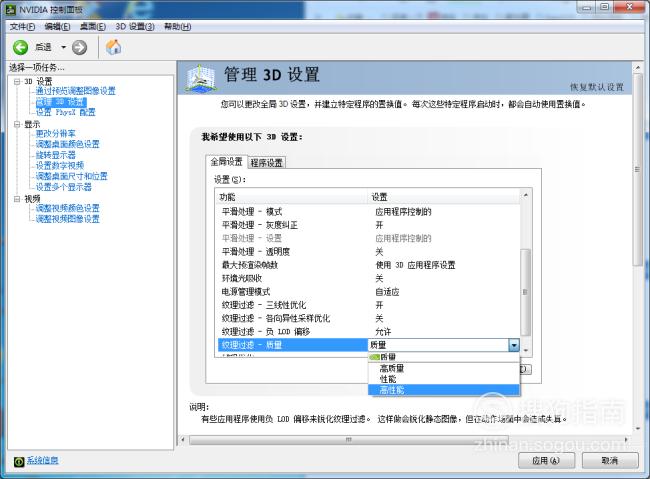
Task: Click main panel scroll right arrow
Action: pyautogui.click(x=626, y=439)
